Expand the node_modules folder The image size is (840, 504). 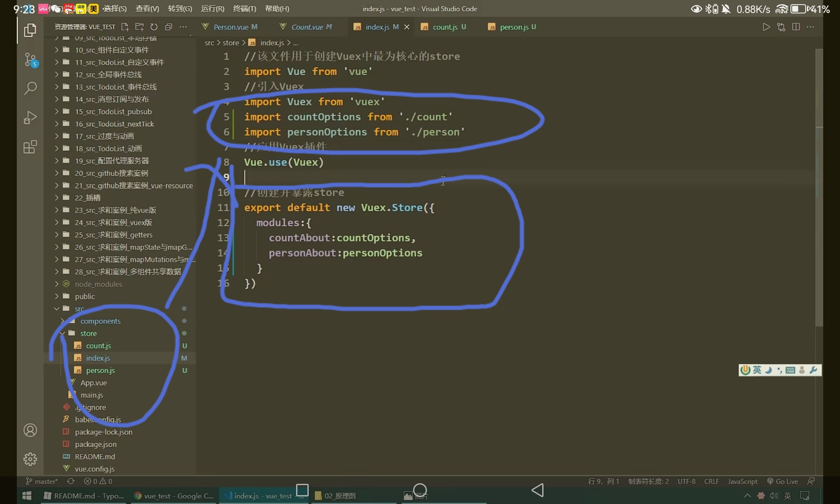(98, 284)
